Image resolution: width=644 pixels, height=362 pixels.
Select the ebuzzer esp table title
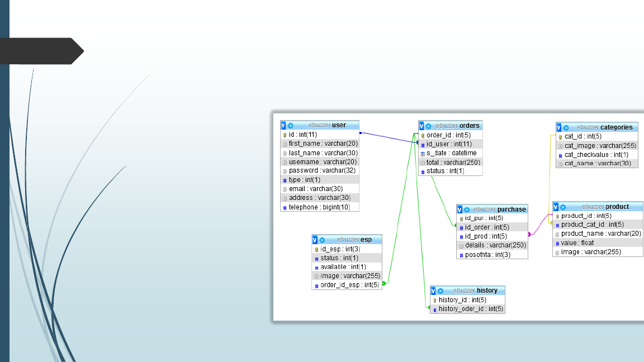pos(354,240)
